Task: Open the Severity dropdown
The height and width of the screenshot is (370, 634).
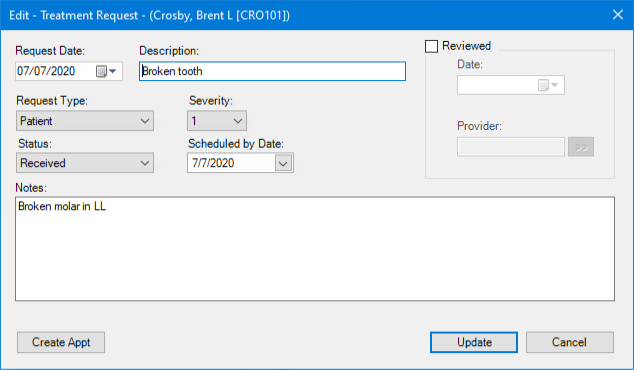Action: click(217, 121)
